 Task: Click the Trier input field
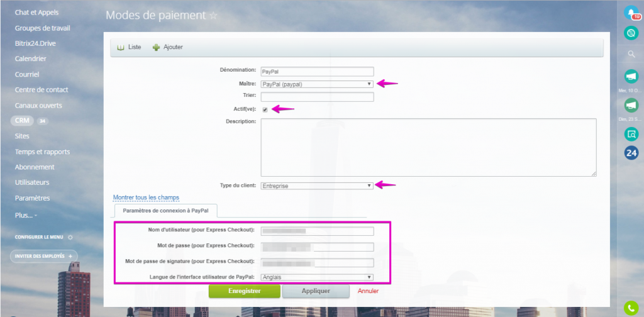click(317, 97)
